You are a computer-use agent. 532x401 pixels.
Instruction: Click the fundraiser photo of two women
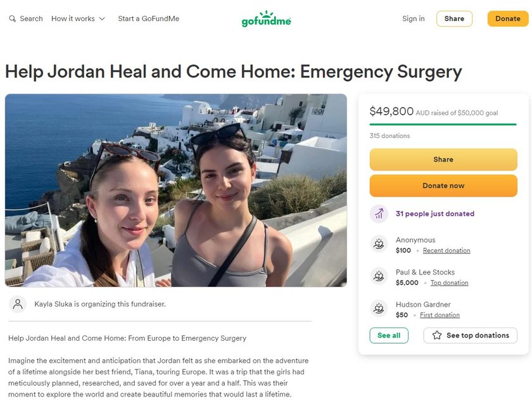coord(176,190)
